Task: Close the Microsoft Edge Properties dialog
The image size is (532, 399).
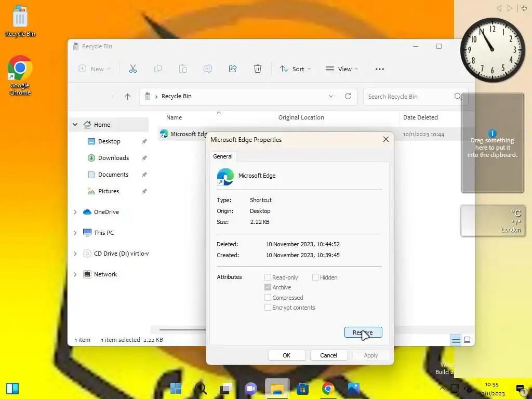Action: pyautogui.click(x=386, y=139)
